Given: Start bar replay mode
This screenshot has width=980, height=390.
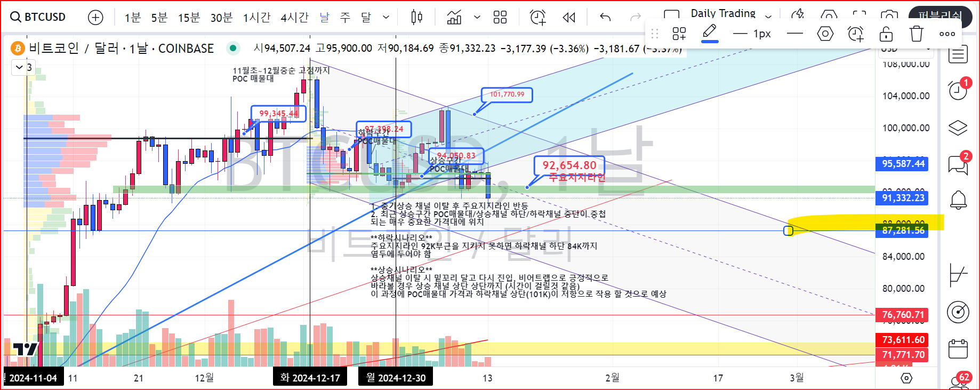Looking at the screenshot, I should click(569, 18).
